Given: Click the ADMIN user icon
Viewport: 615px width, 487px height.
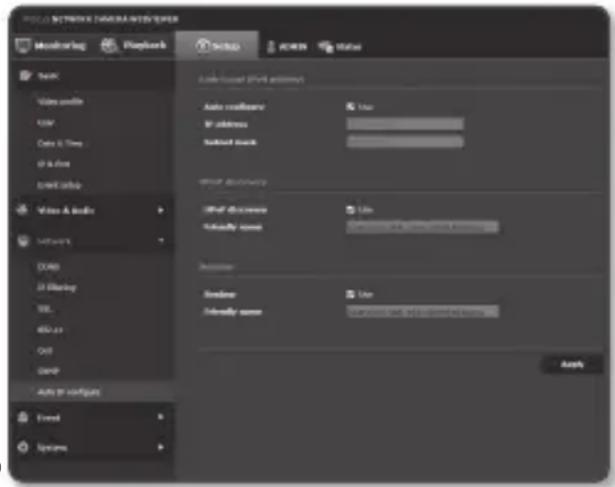Looking at the screenshot, I should point(271,47).
